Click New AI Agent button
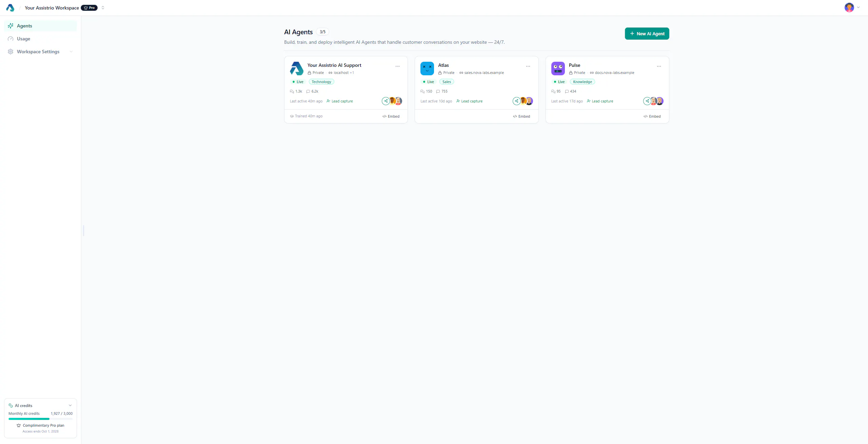868x444 pixels. 647,34
